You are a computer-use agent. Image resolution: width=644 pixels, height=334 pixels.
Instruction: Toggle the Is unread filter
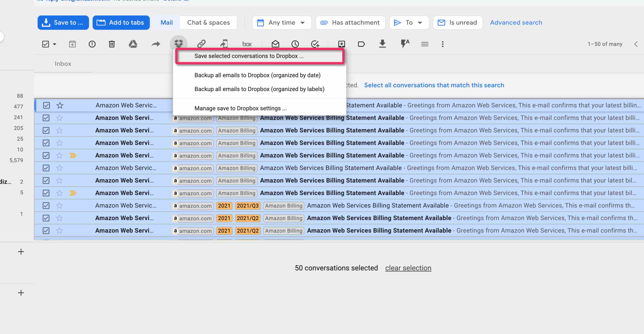[458, 23]
